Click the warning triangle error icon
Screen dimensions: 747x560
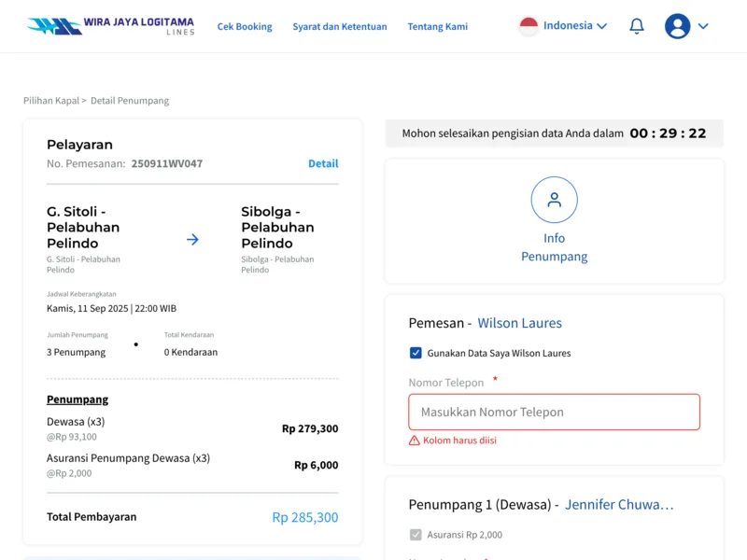click(x=414, y=441)
